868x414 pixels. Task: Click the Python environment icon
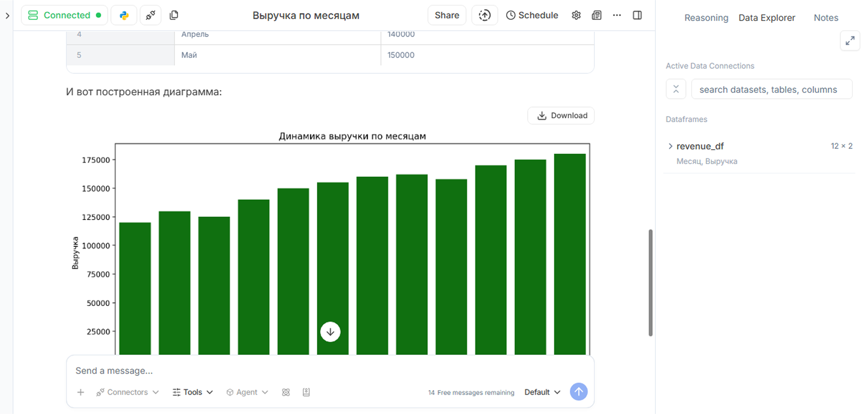click(x=124, y=15)
